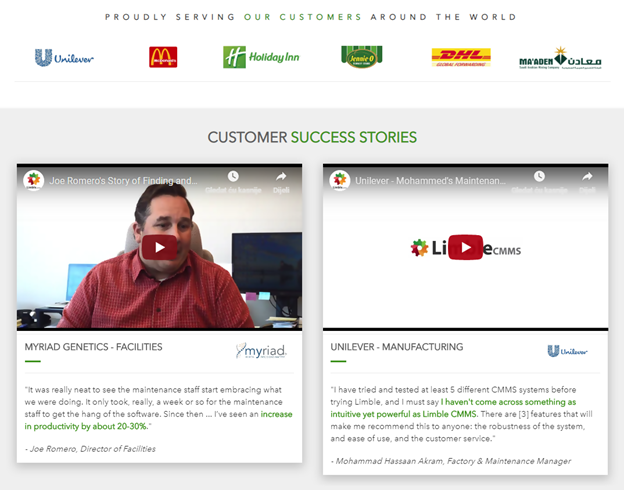Click the Watch Later clock on Joe Romero video
Image resolution: width=624 pixels, height=490 pixels.
233,176
